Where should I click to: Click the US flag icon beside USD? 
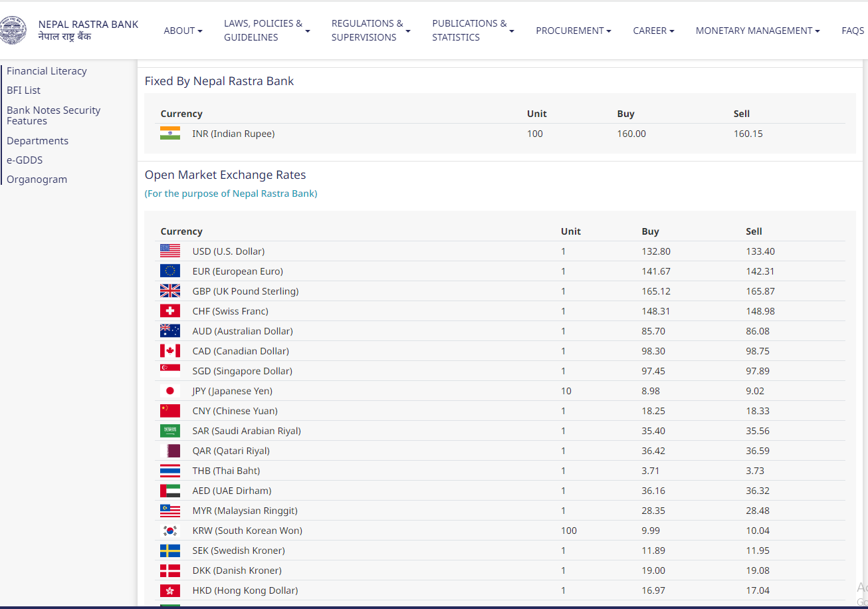[x=170, y=251]
